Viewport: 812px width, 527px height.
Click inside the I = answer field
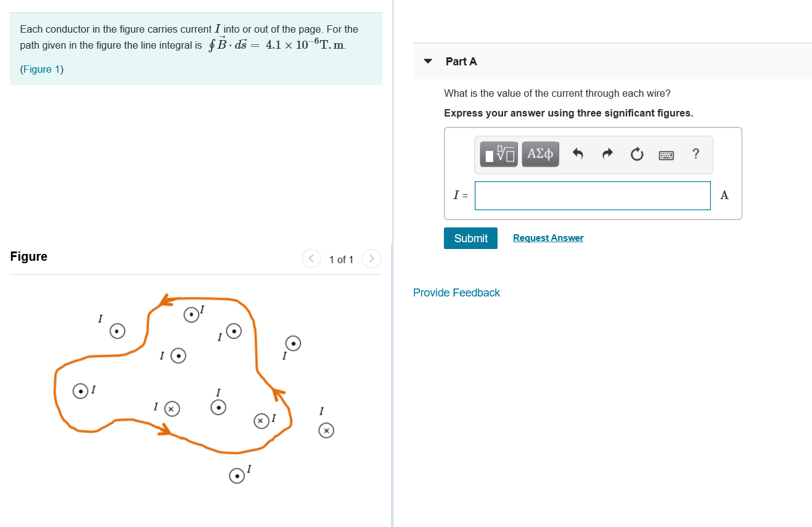[x=592, y=195]
